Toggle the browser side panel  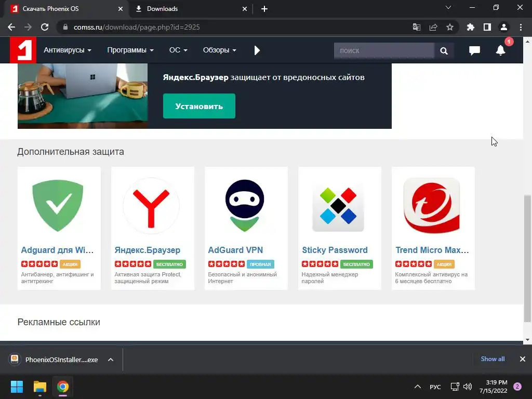pos(487,27)
